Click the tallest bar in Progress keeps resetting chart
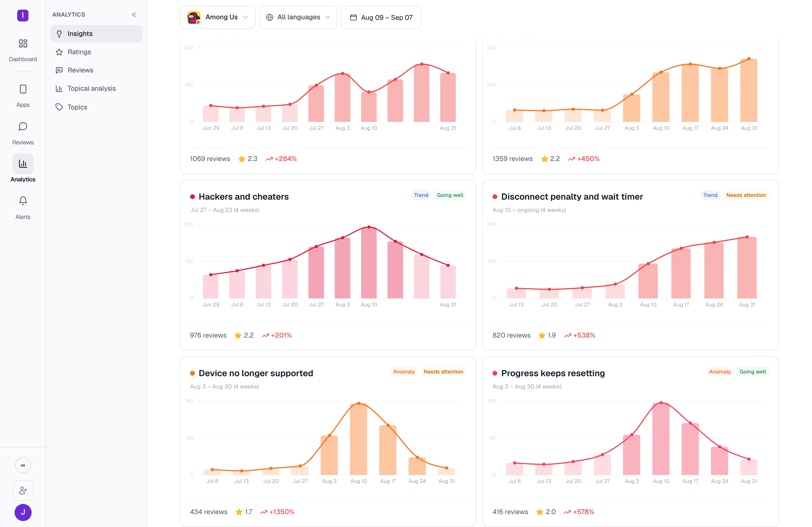Screen dimensions: 812x527 (661, 439)
